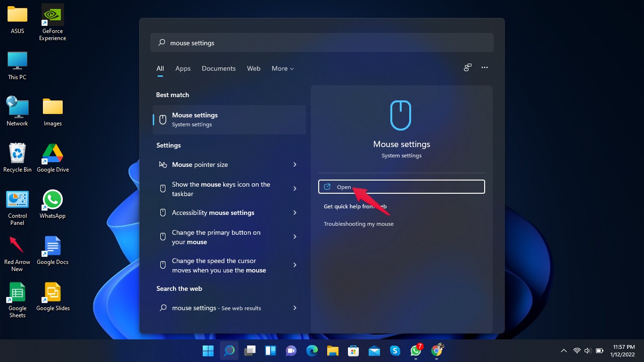The image size is (644, 362).
Task: Open the Mouse pointer size result
Action: click(x=230, y=165)
